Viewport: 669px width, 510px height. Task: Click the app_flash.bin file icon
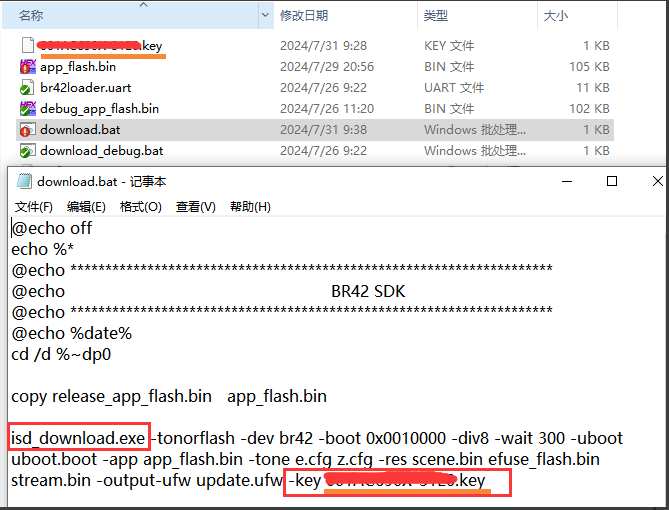pyautogui.click(x=28, y=67)
